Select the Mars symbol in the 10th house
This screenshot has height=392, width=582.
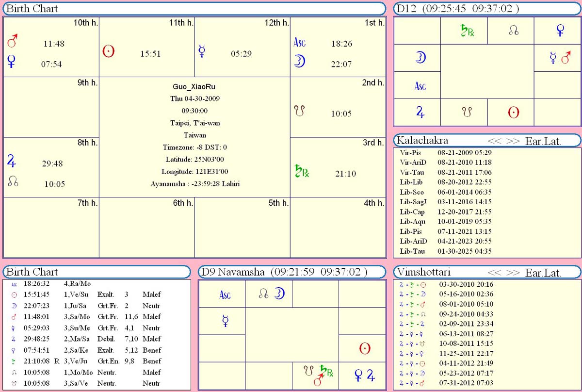pyautogui.click(x=13, y=42)
